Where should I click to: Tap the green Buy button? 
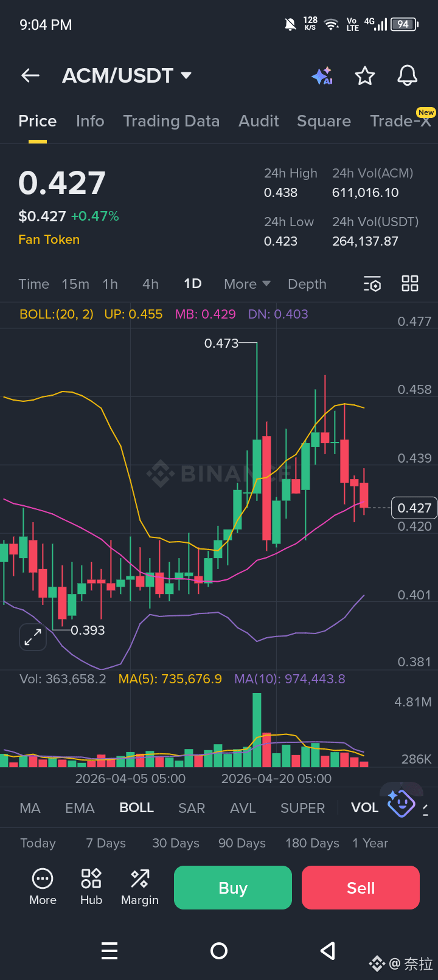pos(233,888)
